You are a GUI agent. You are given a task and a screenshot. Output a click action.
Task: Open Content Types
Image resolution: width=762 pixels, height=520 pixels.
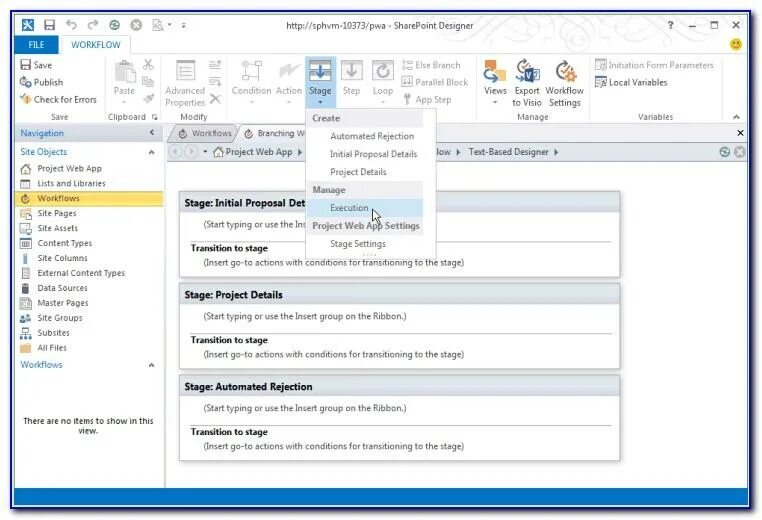pos(64,243)
